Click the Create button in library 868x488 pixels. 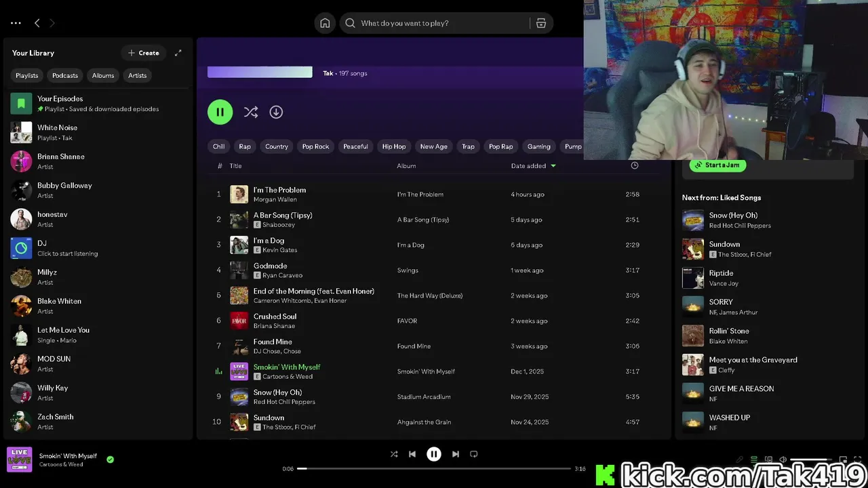[x=144, y=53]
